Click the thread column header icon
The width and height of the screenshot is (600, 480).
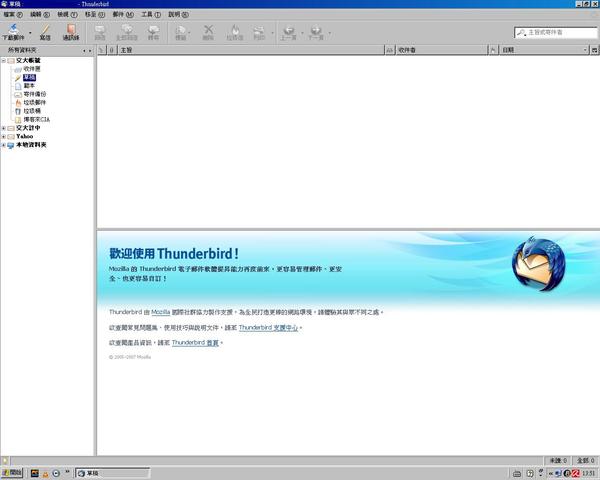coord(102,50)
